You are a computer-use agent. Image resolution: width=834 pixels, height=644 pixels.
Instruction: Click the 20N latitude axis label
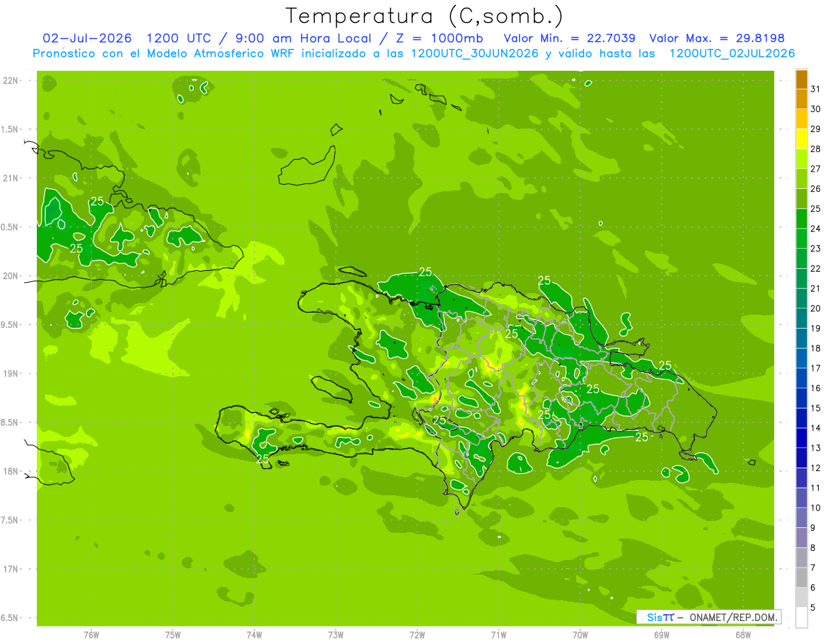(11, 276)
